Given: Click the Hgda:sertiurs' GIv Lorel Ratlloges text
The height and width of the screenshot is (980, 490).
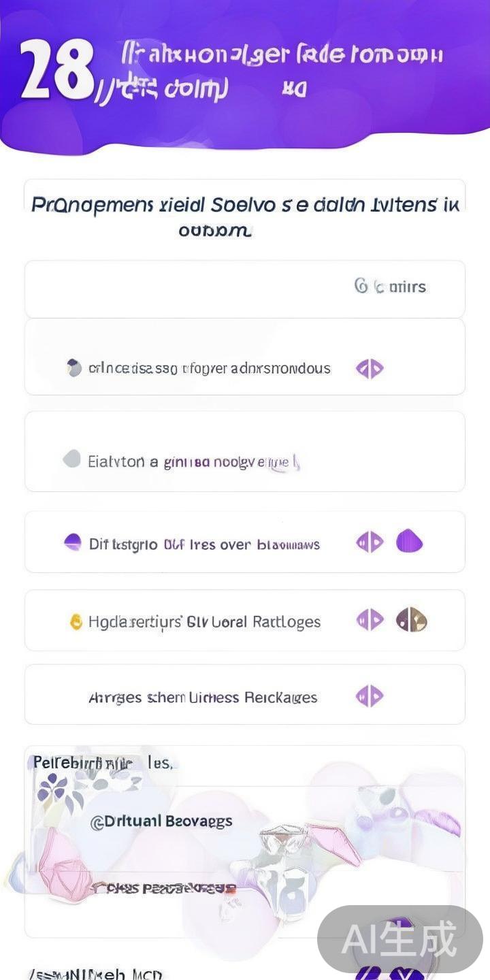Looking at the screenshot, I should (204, 621).
